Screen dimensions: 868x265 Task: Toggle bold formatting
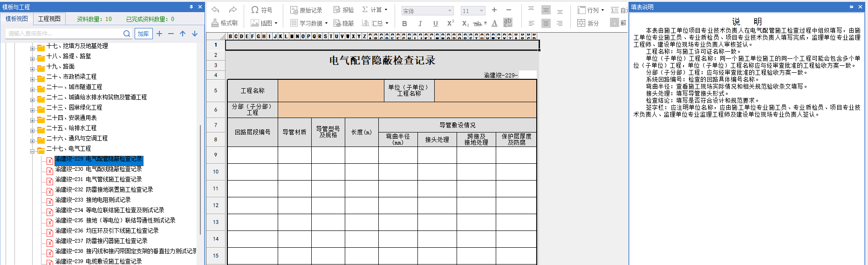tap(404, 23)
